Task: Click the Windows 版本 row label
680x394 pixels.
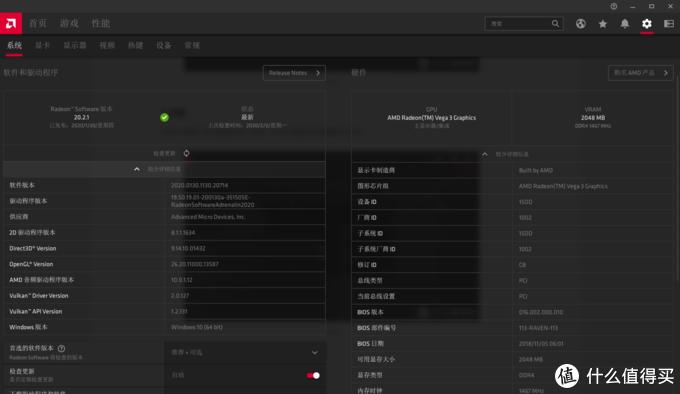Action: tap(28, 327)
